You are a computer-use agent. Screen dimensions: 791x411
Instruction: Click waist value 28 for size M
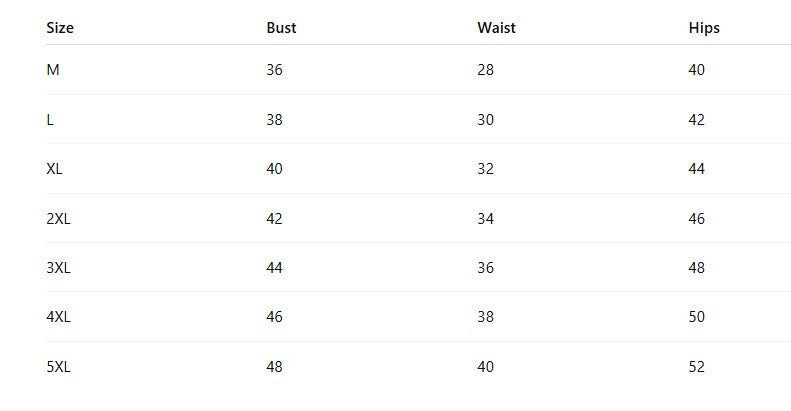(485, 70)
